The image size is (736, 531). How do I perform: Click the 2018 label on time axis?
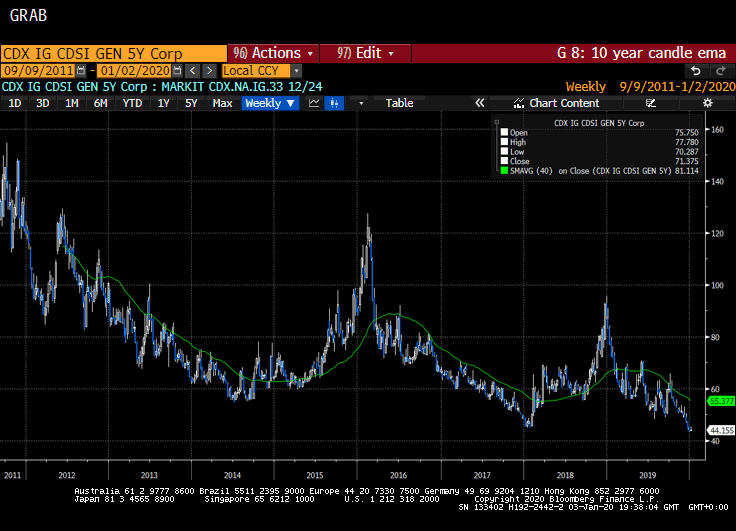point(565,475)
